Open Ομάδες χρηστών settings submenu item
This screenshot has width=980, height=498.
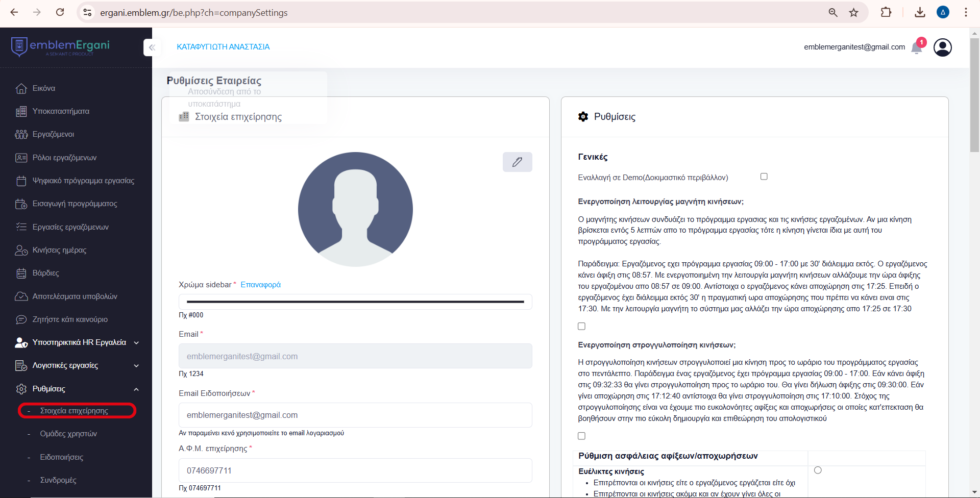pyautogui.click(x=68, y=434)
